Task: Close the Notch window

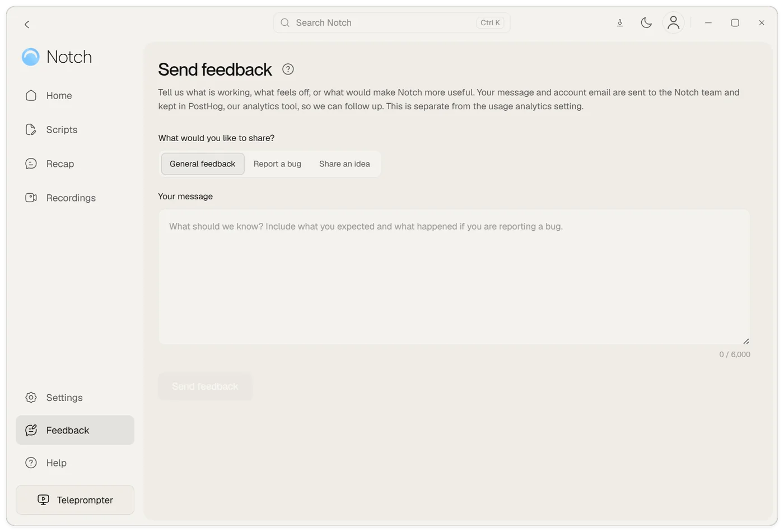Action: coord(762,23)
